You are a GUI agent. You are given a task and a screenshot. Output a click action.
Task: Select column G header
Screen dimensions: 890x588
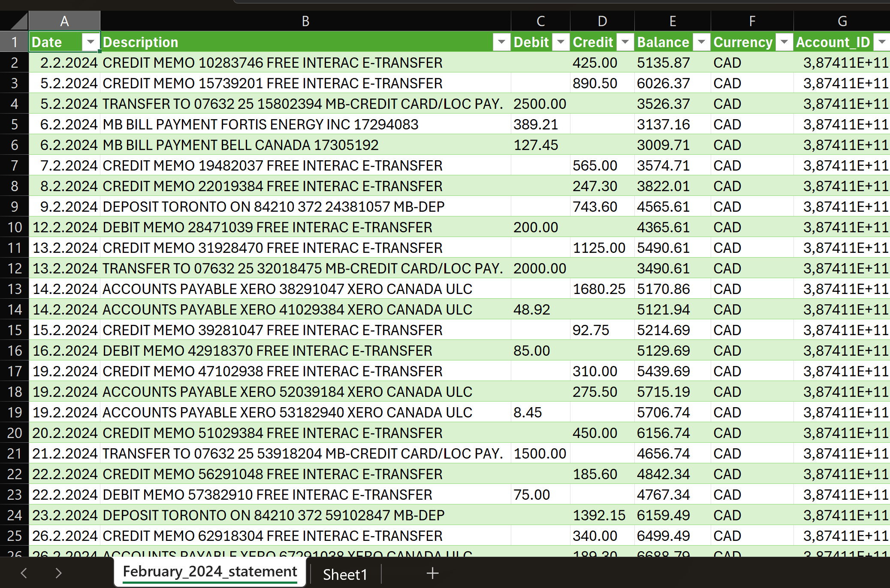click(842, 21)
